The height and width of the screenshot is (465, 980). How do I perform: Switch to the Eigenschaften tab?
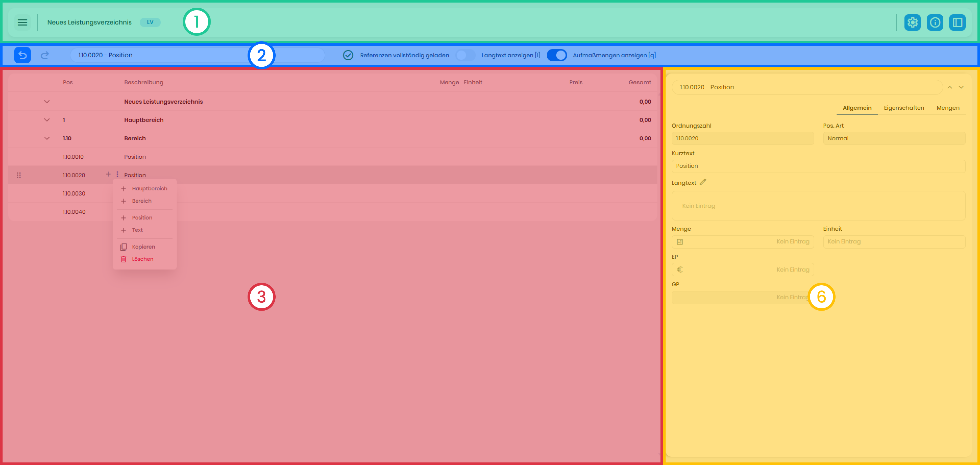tap(903, 108)
